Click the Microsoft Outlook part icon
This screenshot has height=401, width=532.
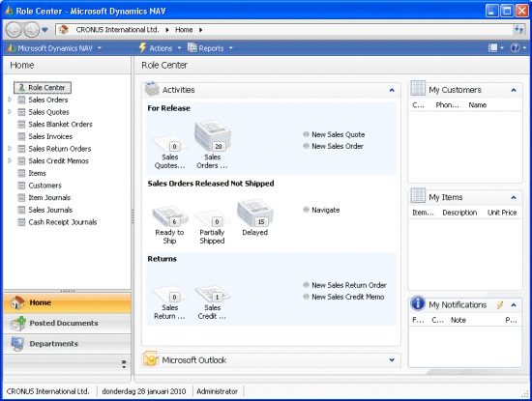click(151, 359)
